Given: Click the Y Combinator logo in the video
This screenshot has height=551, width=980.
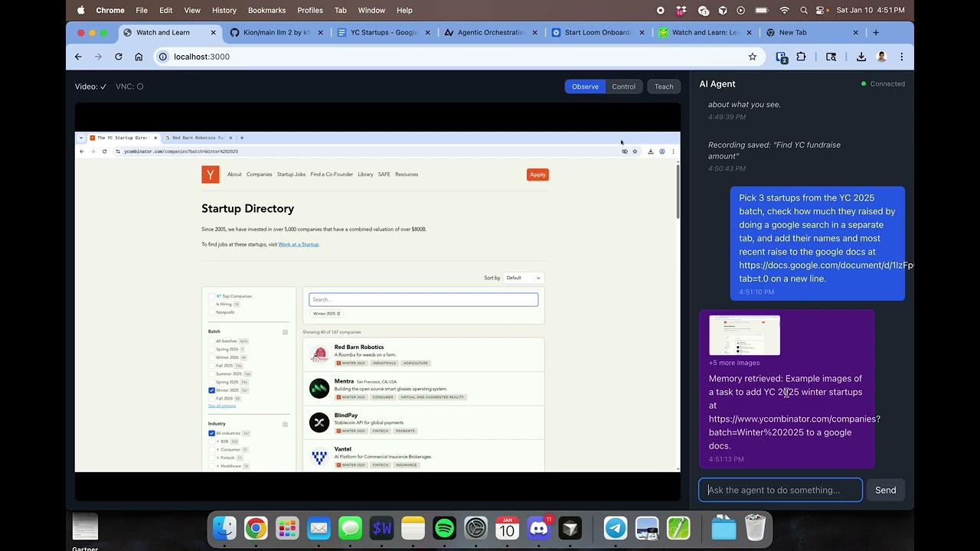Looking at the screenshot, I should point(211,174).
